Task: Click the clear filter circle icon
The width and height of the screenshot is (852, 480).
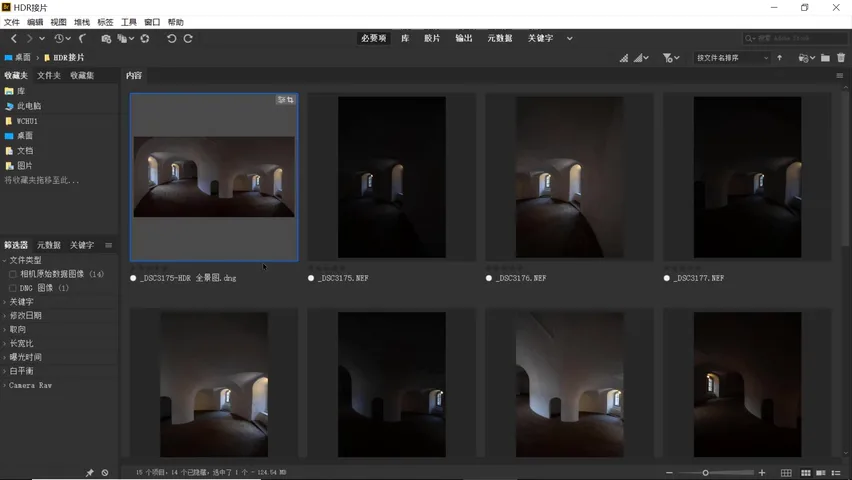Action: (x=105, y=473)
